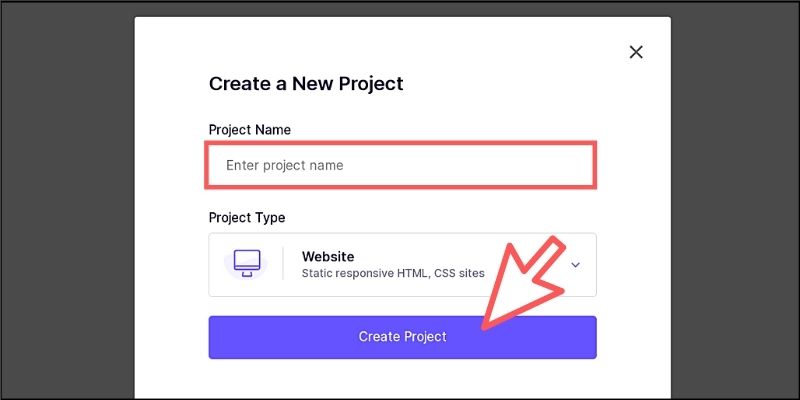
Task: Click 'Static responsive HTML, CSS sites' description
Action: (393, 273)
